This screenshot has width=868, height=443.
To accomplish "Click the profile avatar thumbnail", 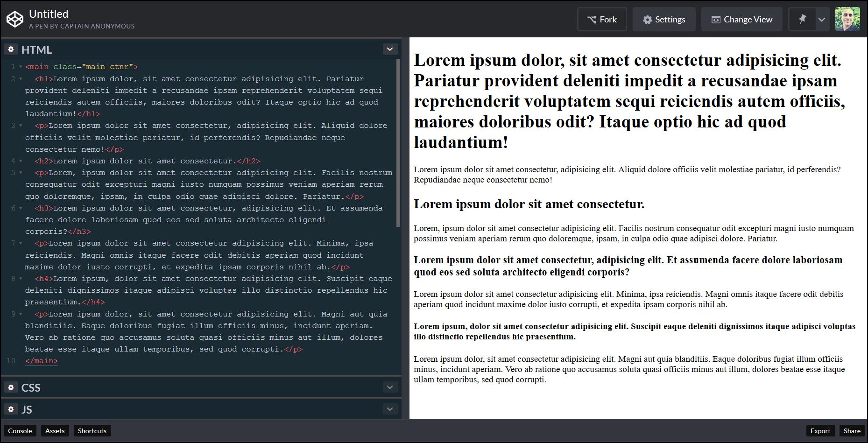I will pyautogui.click(x=847, y=19).
